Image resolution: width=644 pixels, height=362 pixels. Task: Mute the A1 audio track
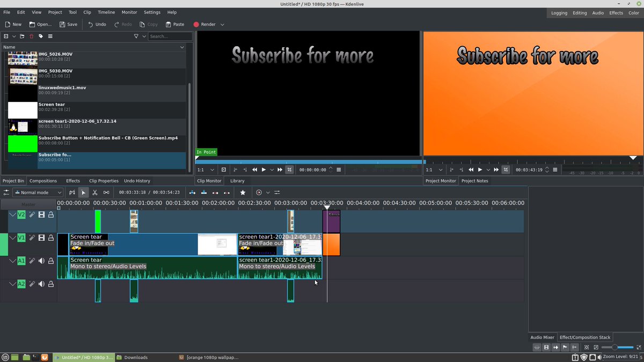pyautogui.click(x=41, y=261)
